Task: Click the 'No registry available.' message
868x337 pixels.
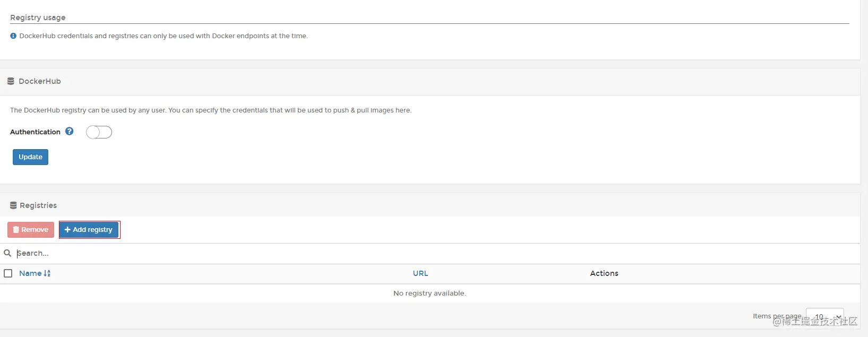Action: point(429,293)
